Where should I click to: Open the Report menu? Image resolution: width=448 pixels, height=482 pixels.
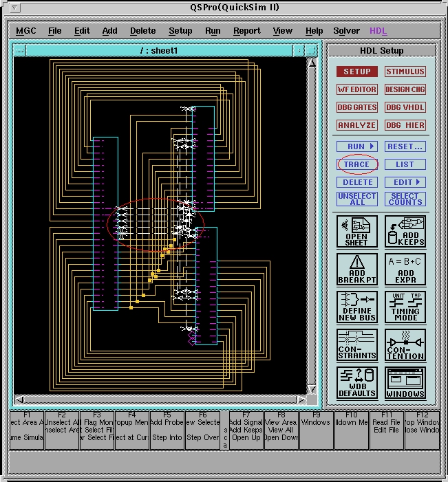pos(246,31)
